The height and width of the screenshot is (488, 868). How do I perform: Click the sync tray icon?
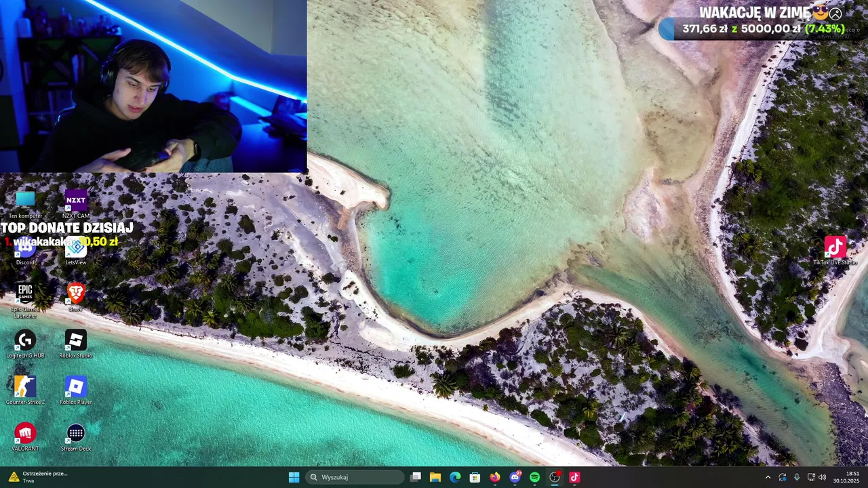coord(783,477)
